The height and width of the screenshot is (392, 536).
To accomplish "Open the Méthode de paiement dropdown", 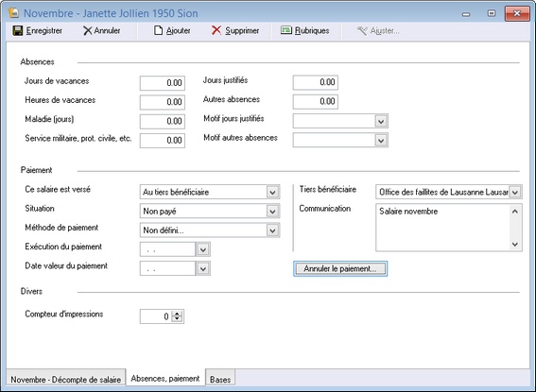I will coord(272,230).
